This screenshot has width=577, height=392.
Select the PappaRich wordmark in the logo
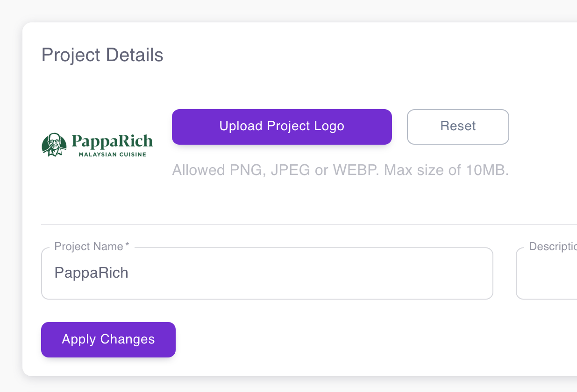tap(113, 140)
